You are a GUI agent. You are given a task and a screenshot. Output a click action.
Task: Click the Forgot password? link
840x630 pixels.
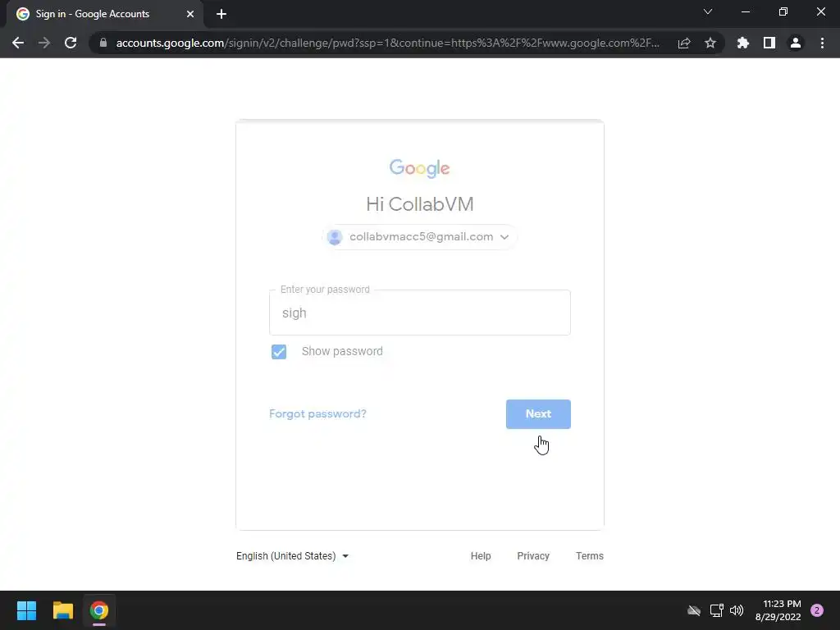click(317, 413)
